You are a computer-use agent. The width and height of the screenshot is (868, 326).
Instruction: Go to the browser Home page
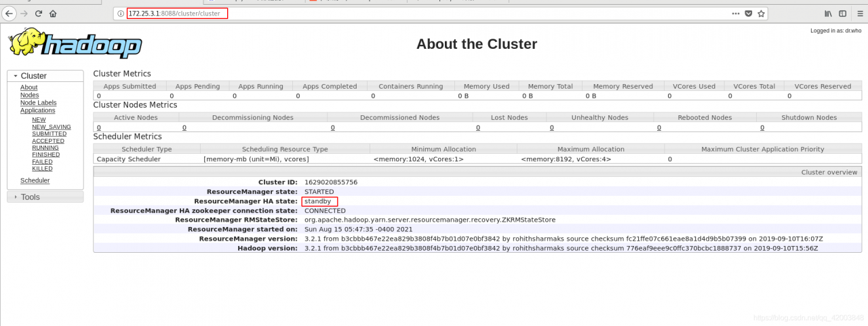53,14
